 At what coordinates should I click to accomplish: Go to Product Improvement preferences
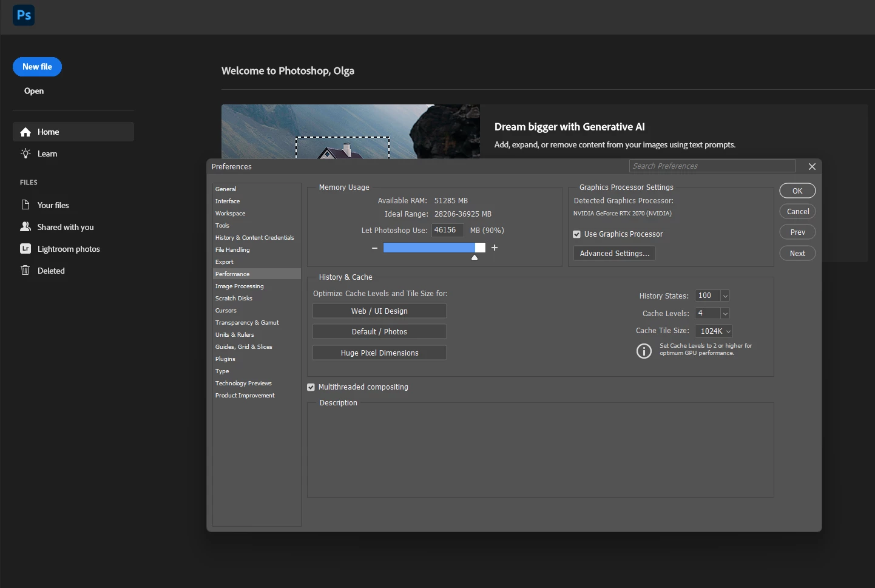pyautogui.click(x=257, y=396)
